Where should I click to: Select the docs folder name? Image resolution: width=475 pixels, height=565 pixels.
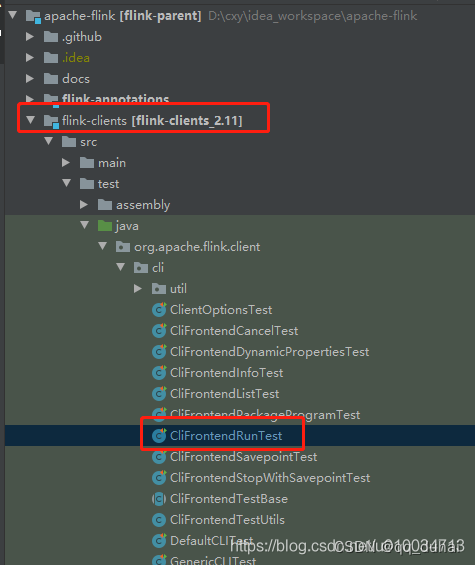(76, 79)
